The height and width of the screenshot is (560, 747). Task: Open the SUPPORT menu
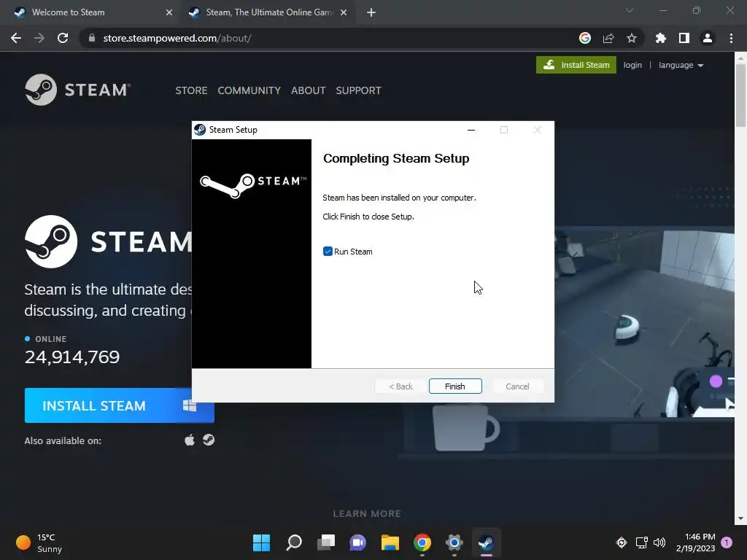coord(358,90)
